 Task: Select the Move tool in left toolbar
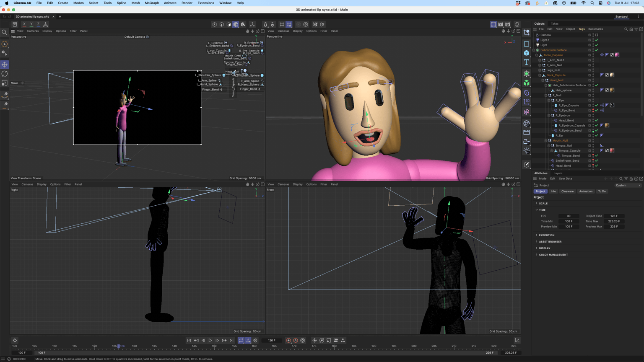tap(5, 65)
